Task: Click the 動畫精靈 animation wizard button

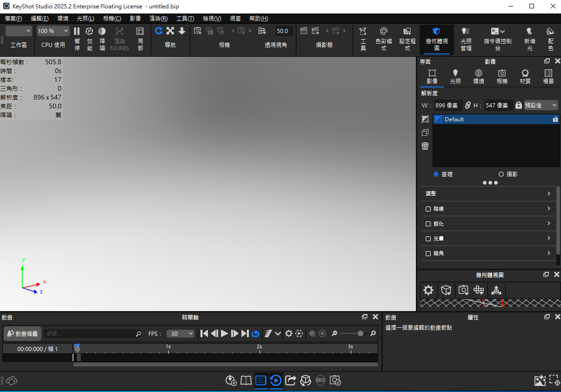Action: click(22, 333)
